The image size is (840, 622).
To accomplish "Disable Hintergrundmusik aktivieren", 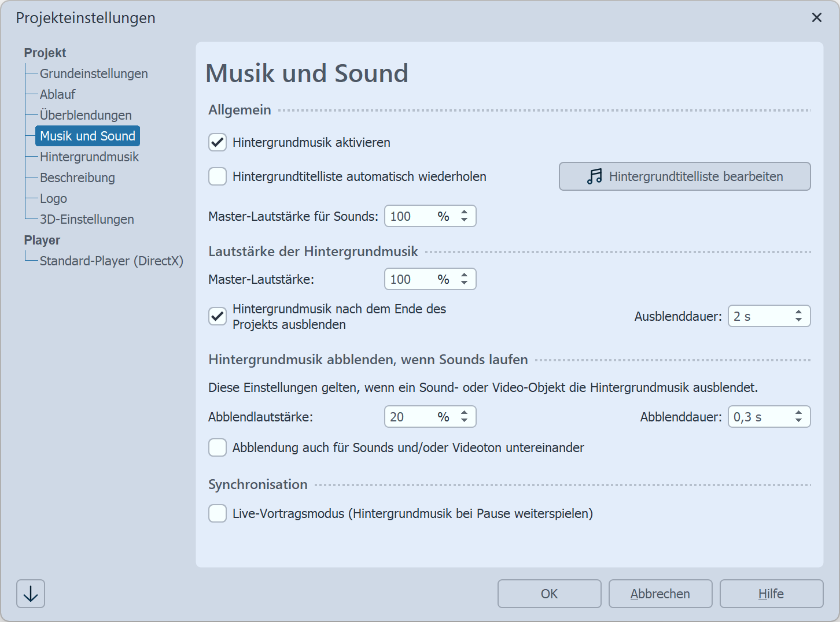I will point(217,142).
